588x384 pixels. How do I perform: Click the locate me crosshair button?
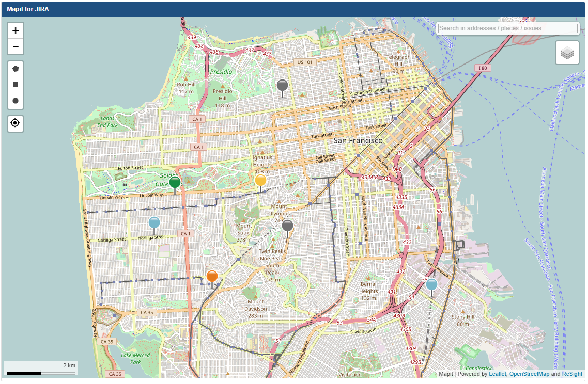pos(16,123)
